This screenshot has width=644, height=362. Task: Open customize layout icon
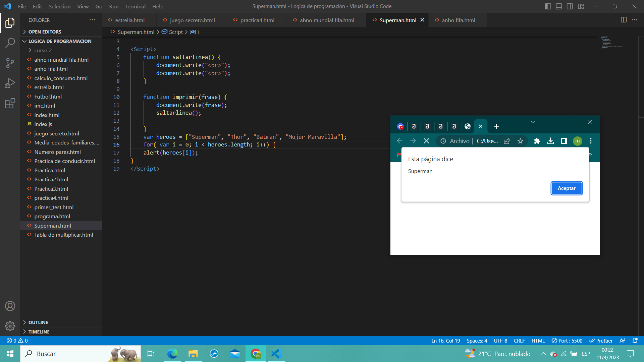click(581, 6)
